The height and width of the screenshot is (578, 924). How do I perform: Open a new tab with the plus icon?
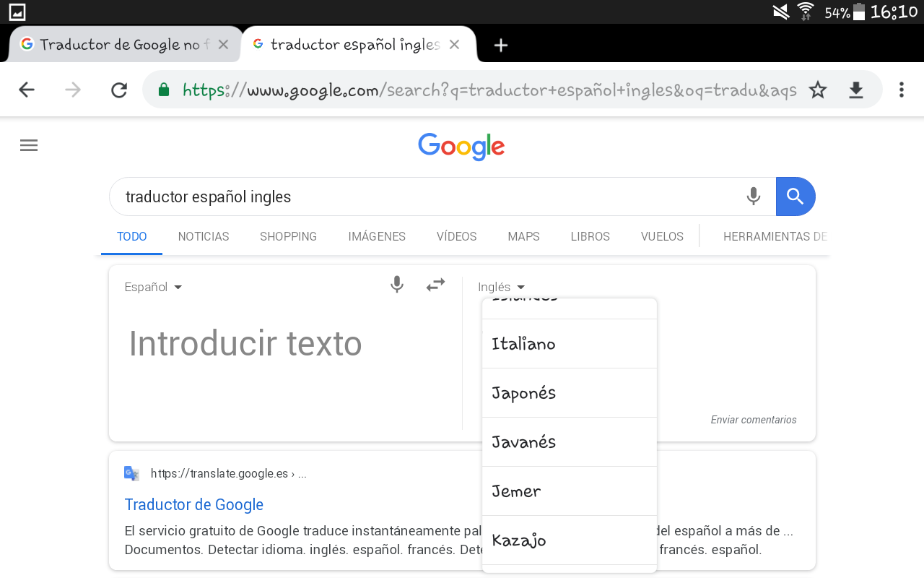[501, 46]
